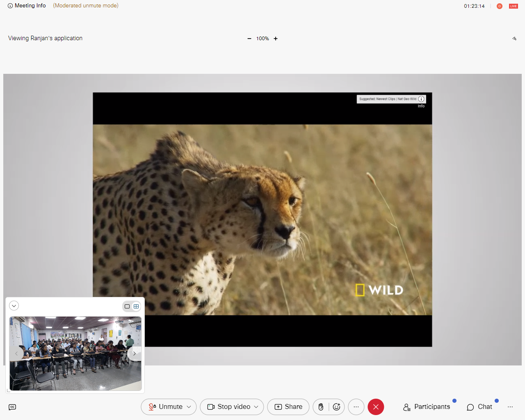Open emoji reactions picker
The width and height of the screenshot is (525, 420).
337,407
